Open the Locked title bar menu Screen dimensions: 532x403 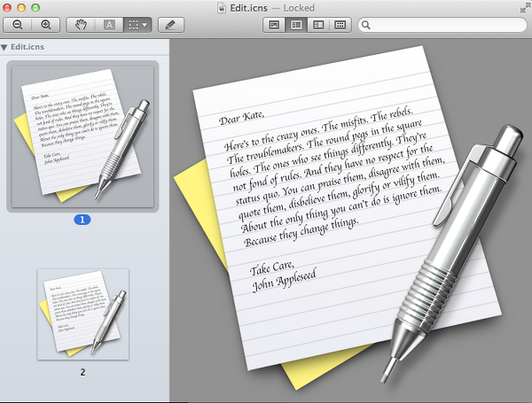[x=299, y=8]
